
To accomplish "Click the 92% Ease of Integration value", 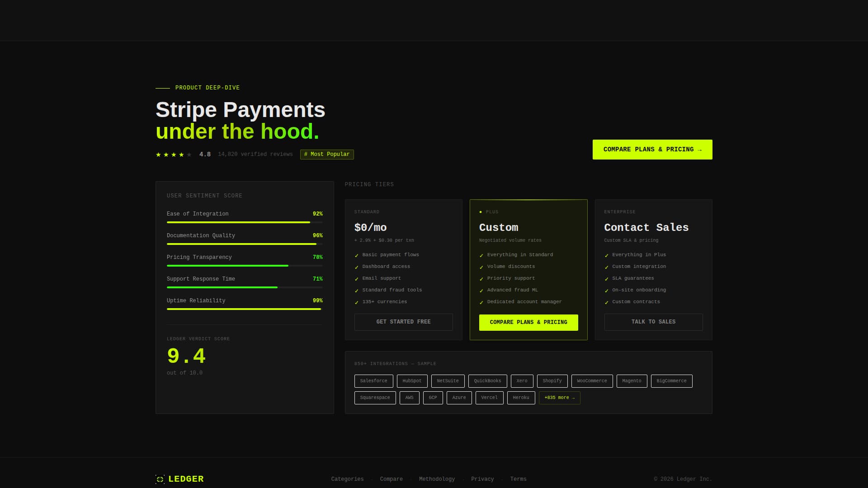I will [318, 214].
